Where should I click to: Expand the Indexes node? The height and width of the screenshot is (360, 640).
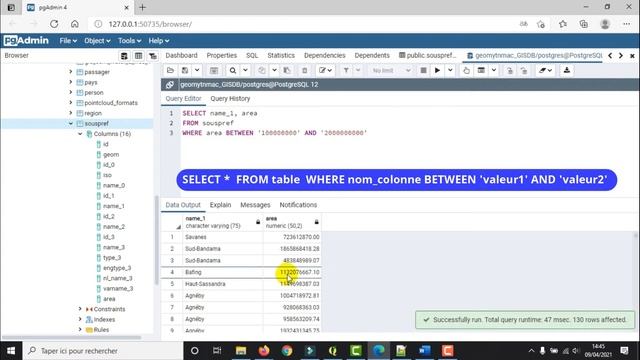[x=80, y=319]
